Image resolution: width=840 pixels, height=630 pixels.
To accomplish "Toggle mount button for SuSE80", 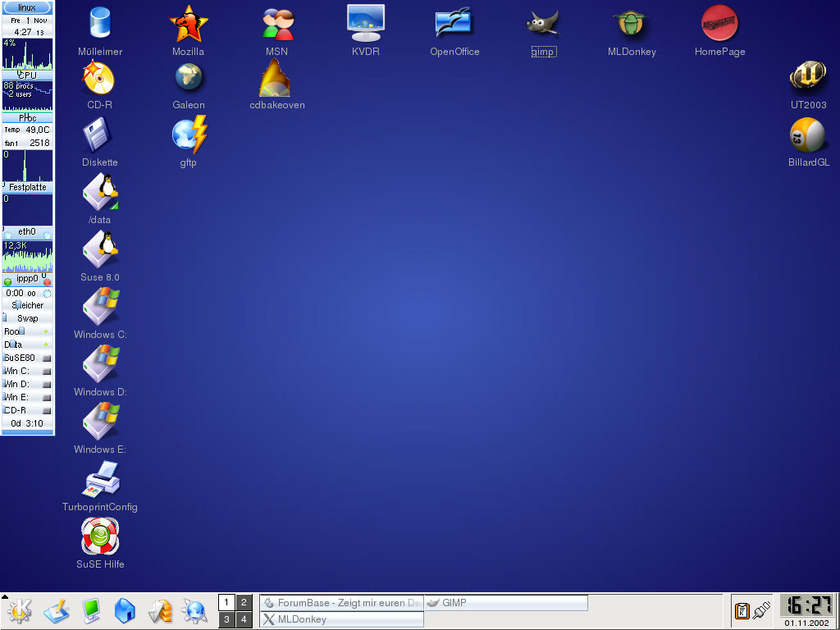I will click(x=47, y=358).
